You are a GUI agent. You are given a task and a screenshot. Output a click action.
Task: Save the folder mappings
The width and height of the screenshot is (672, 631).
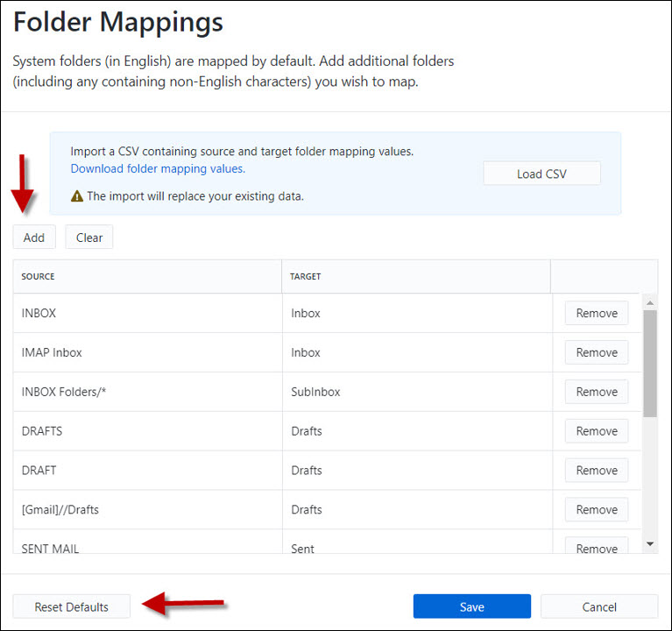click(x=471, y=606)
